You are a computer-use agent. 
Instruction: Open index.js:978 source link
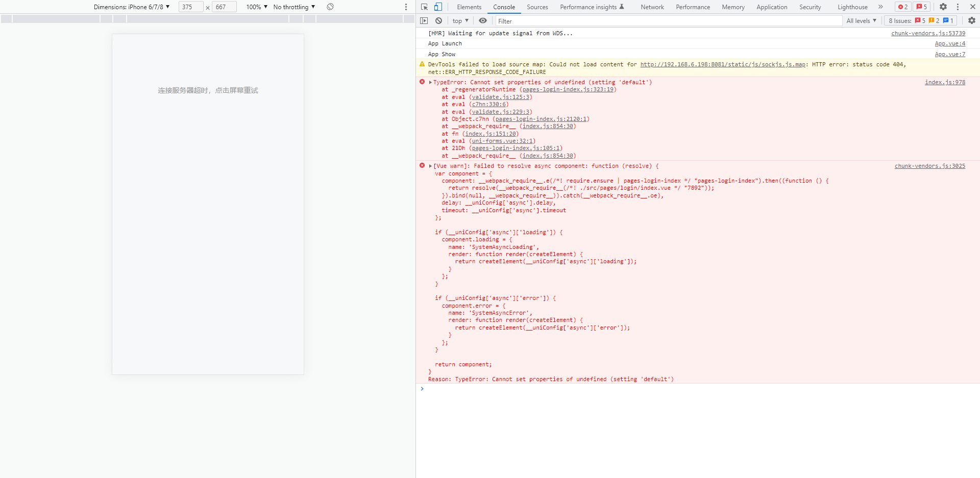pos(945,82)
